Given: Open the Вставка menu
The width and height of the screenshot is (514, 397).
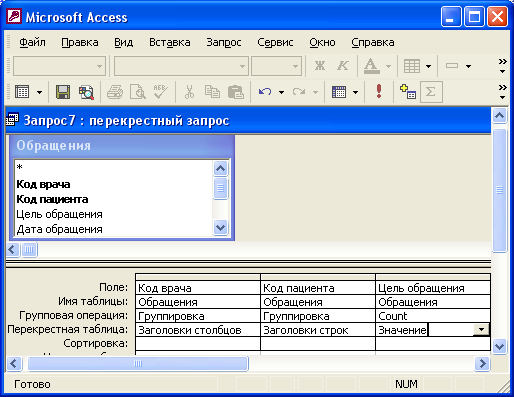Looking at the screenshot, I should 169,42.
